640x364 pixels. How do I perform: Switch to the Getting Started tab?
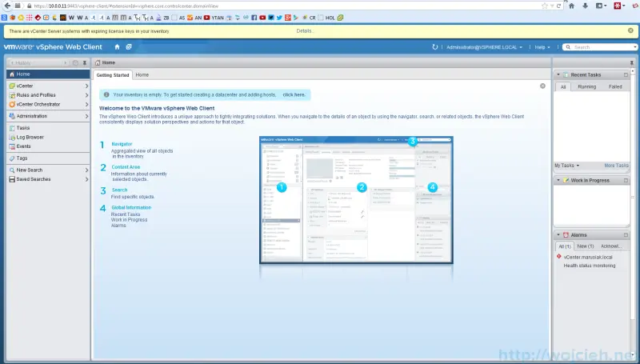point(113,75)
